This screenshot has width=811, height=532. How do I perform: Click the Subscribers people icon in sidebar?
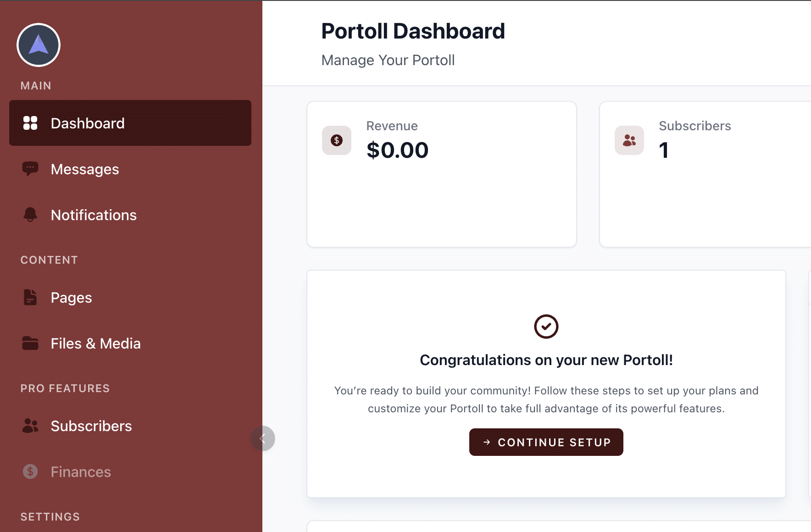click(30, 426)
